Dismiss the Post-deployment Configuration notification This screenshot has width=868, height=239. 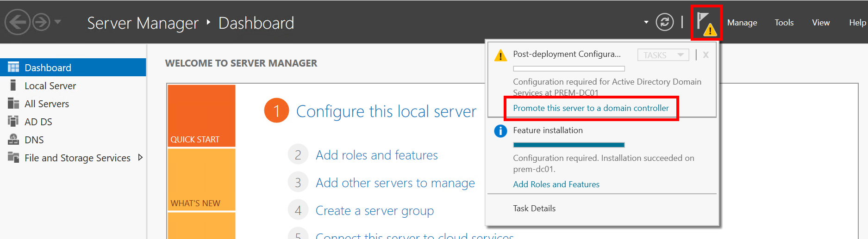[x=706, y=55]
